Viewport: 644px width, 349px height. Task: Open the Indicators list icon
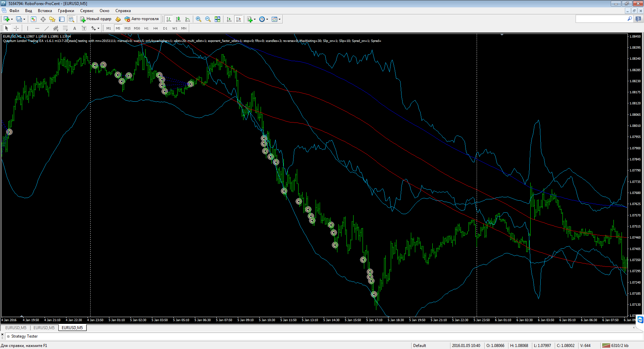click(250, 19)
